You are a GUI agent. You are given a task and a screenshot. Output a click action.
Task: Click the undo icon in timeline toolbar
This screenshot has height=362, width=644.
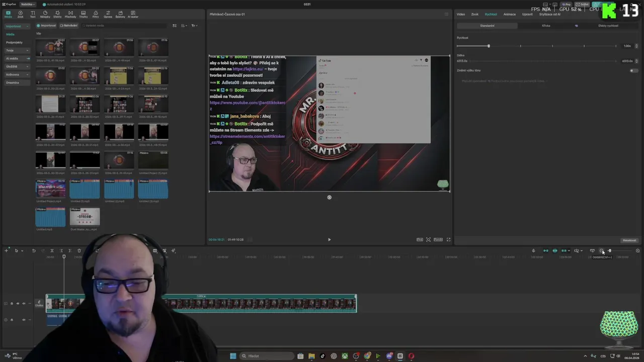(x=34, y=251)
